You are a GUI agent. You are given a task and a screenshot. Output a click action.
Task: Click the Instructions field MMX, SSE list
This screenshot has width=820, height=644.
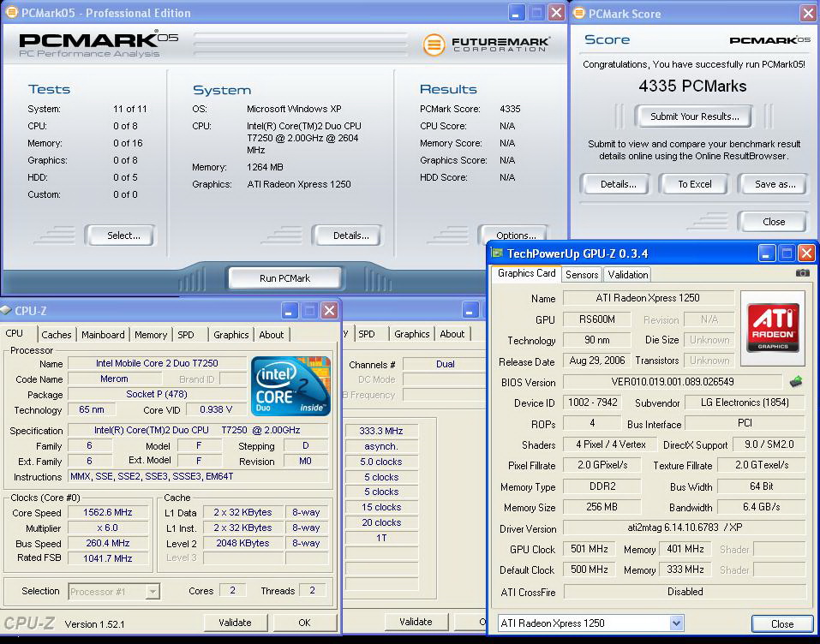198,476
